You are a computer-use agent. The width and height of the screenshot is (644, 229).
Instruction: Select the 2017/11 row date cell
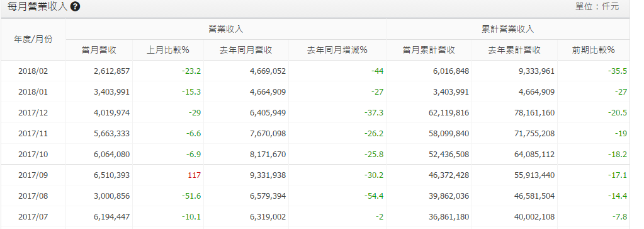pos(33,134)
